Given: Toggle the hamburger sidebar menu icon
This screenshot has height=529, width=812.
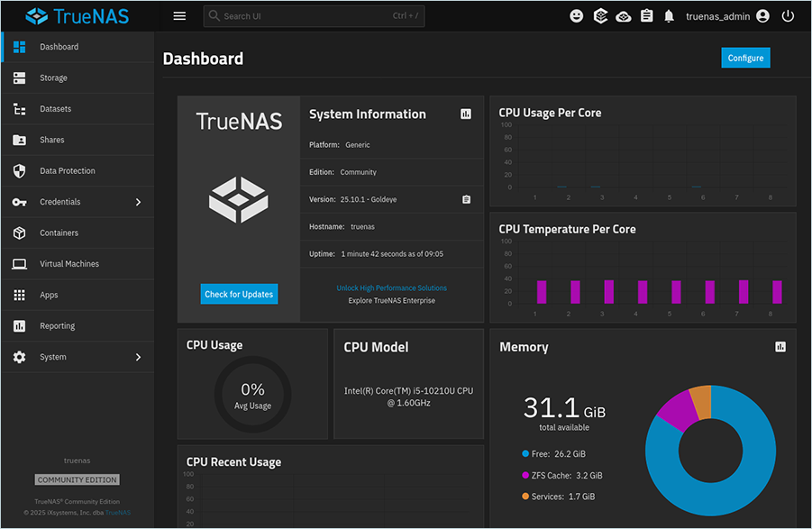Looking at the screenshot, I should (x=179, y=16).
